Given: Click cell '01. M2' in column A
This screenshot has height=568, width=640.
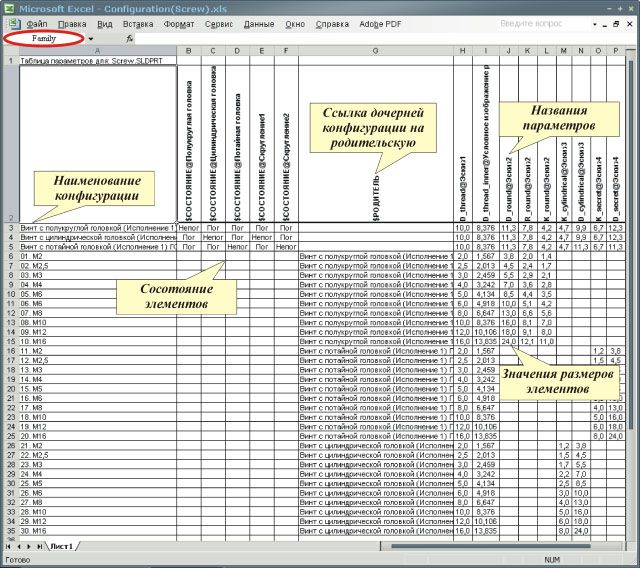Looking at the screenshot, I should [x=98, y=256].
